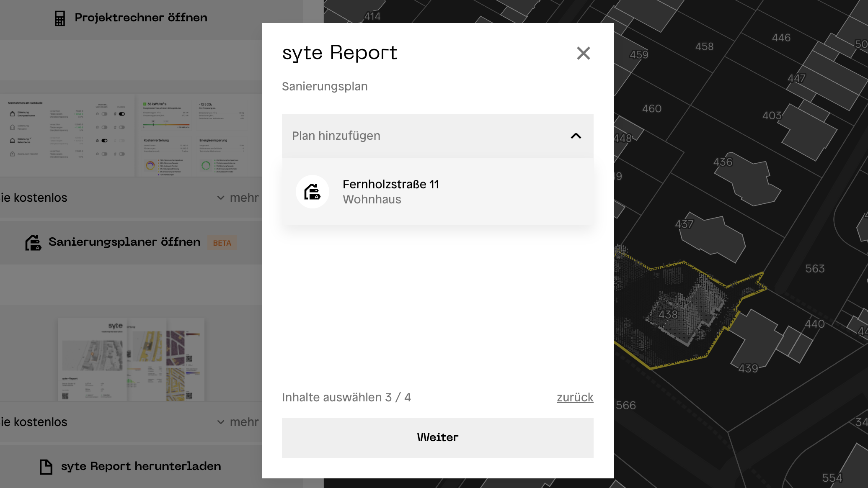This screenshot has height=488, width=868.
Task: Go back via the zurück link
Action: pyautogui.click(x=575, y=397)
